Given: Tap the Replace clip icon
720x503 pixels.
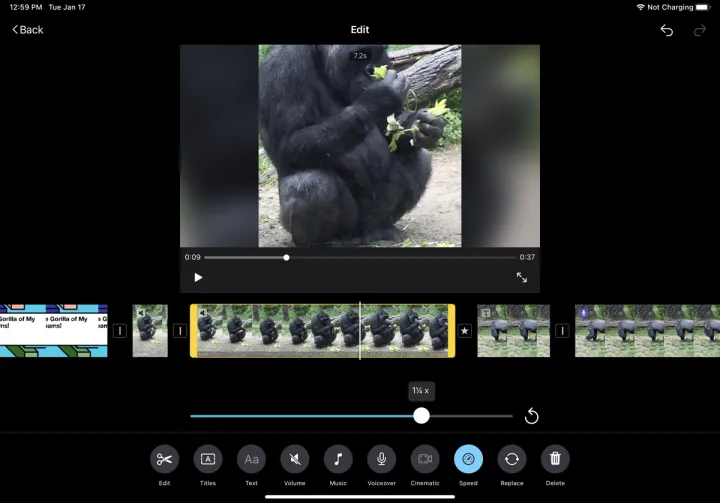Looking at the screenshot, I should pos(512,459).
